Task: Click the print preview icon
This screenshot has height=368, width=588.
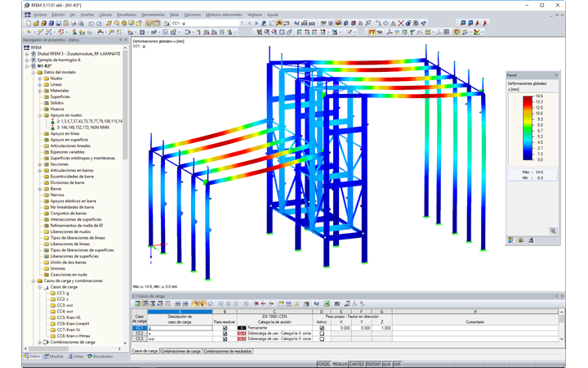Action: click(x=81, y=23)
